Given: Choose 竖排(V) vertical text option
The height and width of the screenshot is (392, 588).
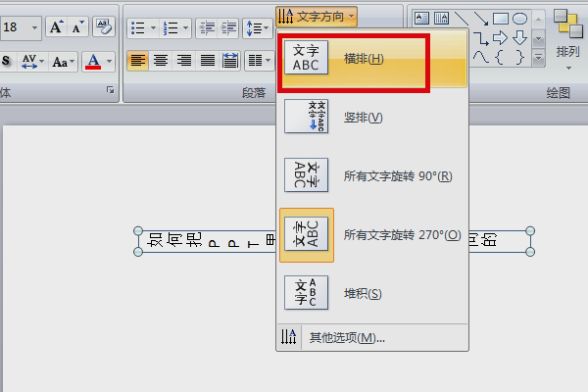Looking at the screenshot, I should click(x=372, y=117).
